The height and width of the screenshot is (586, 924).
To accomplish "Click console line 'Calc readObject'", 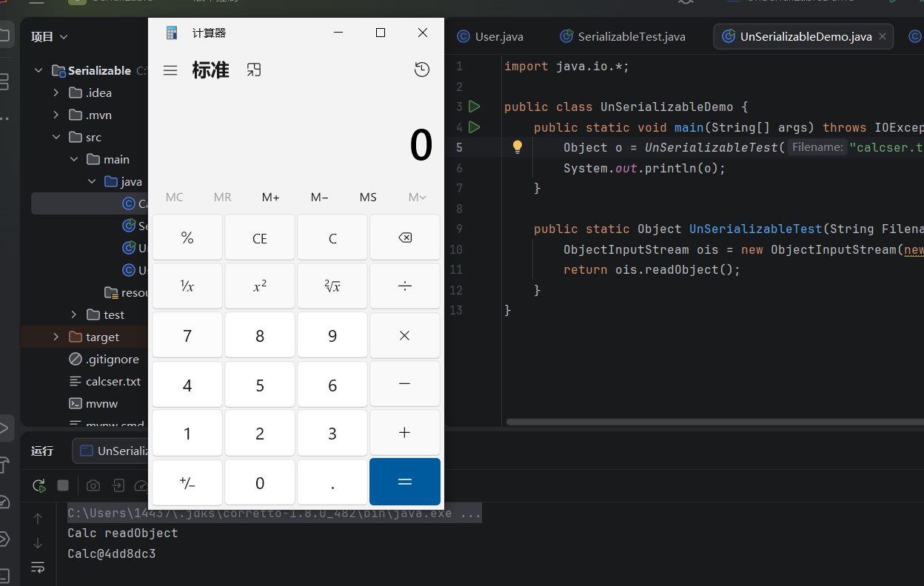I will point(123,533).
